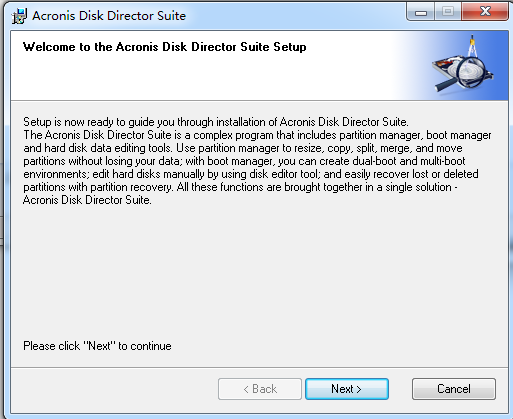
Task: Click the grayed-out maximize button
Action: tap(448, 12)
